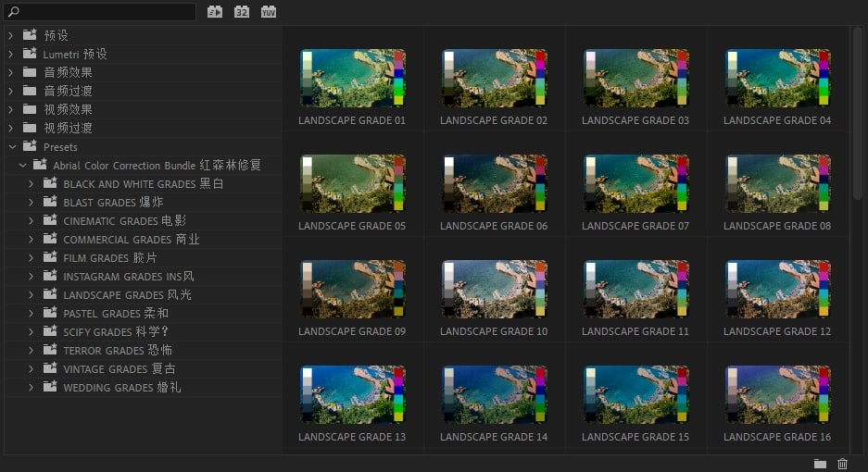Select the LANDSCAPE GRADE 13 thumbnail
Viewport: 868px width, 472px height.
[352, 394]
